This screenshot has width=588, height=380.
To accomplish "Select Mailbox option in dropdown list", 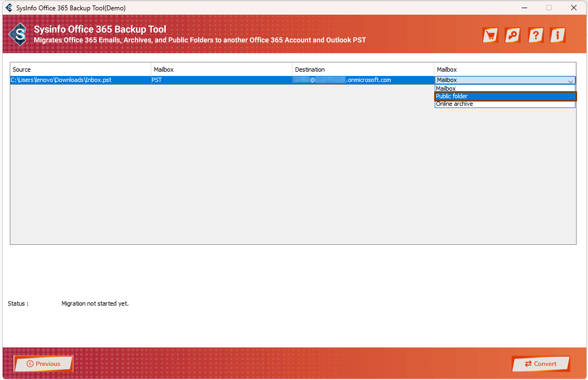I will pyautogui.click(x=505, y=88).
